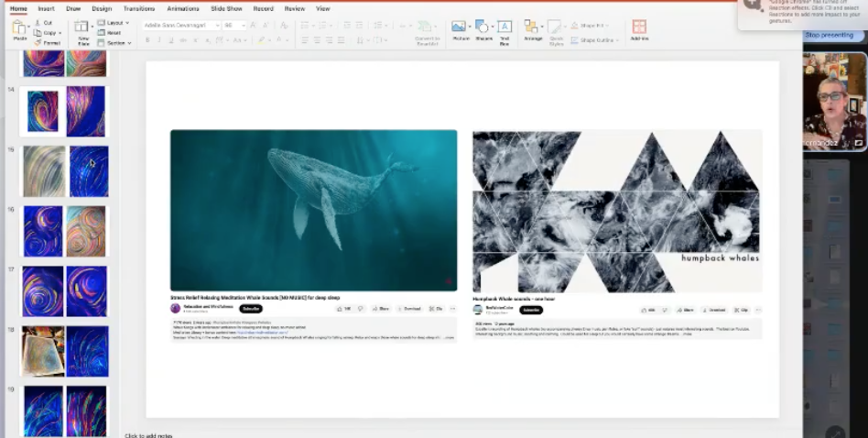Decrease the font size

(x=266, y=26)
